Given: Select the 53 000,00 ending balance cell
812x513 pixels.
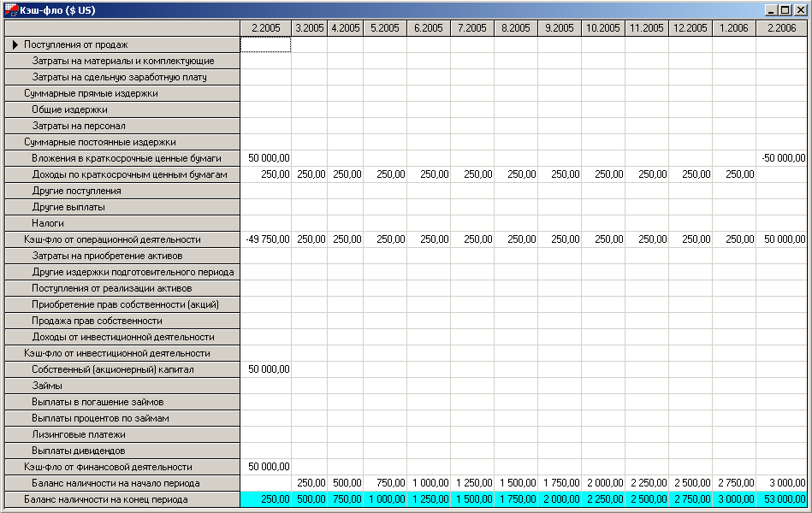Looking at the screenshot, I should click(x=781, y=499).
